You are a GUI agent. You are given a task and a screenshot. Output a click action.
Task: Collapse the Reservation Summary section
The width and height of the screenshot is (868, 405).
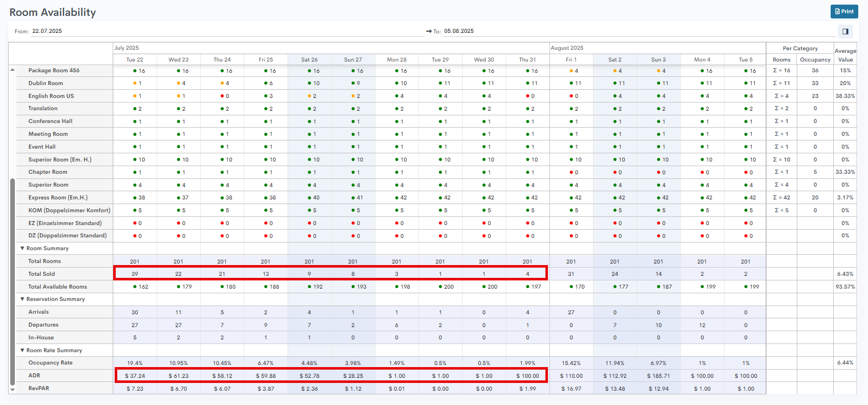click(23, 299)
